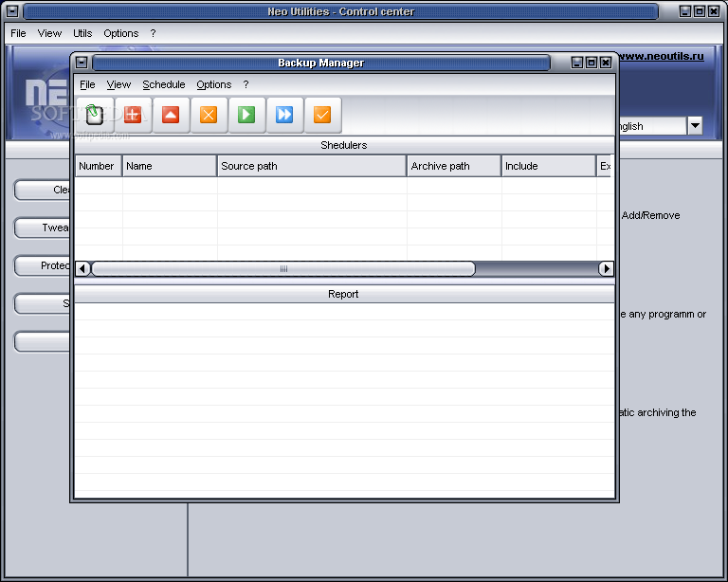Click the horizontal scrollbar left arrow

[82, 268]
